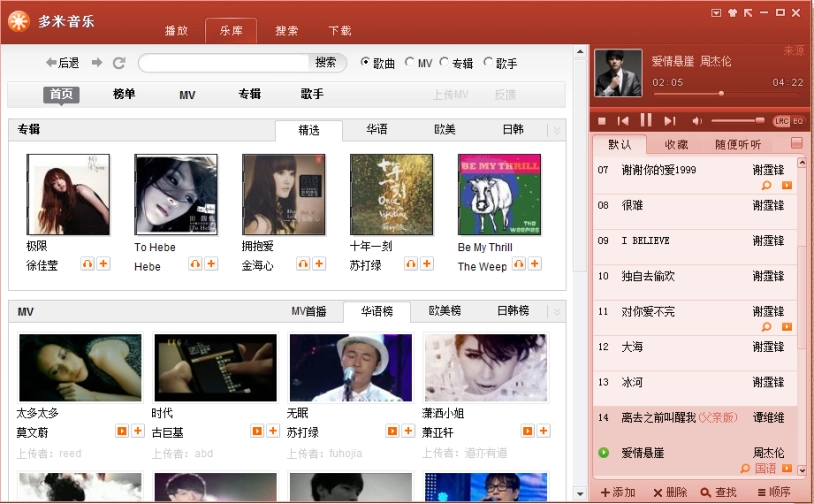Click MV play icon under 对你爱不完 track
Screen dimensions: 814x504
tap(787, 327)
